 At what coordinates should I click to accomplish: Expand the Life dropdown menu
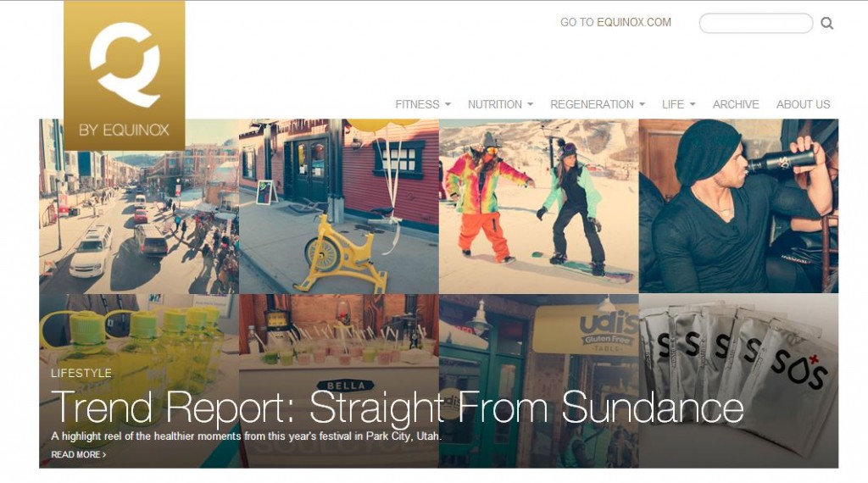[679, 104]
